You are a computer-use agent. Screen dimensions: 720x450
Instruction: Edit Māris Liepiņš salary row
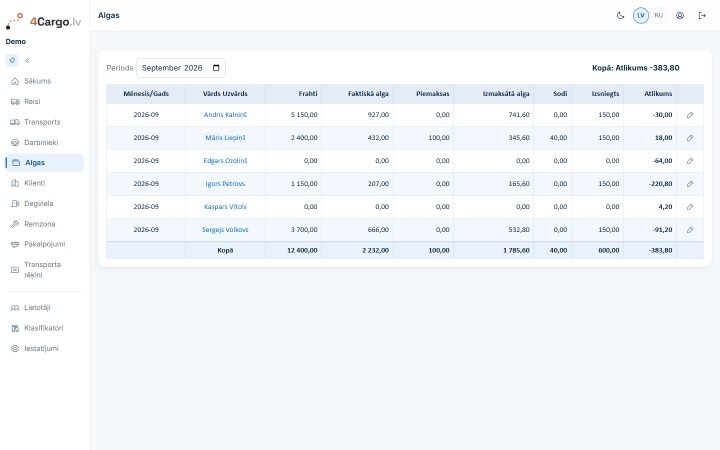[690, 138]
